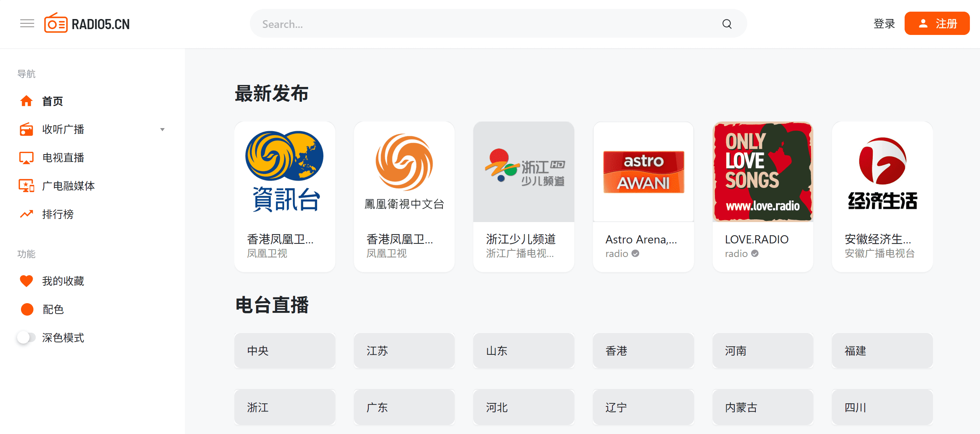Open the 电视直播 navigation item
Screen dimensions: 980x434
(x=92, y=158)
